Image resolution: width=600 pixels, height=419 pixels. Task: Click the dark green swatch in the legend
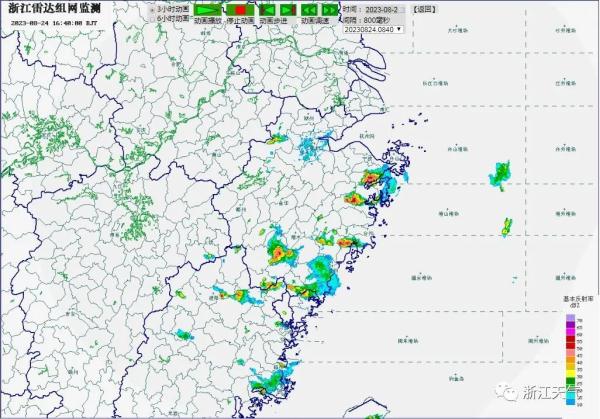click(x=571, y=381)
